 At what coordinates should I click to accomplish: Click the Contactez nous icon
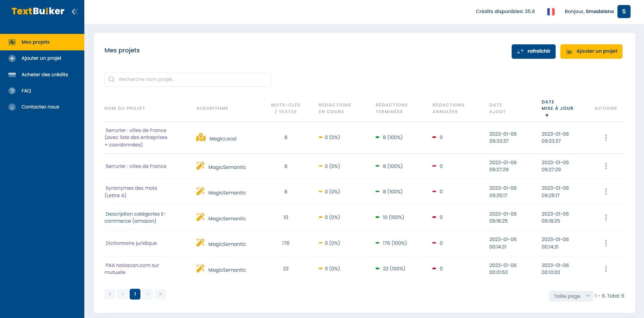point(12,107)
